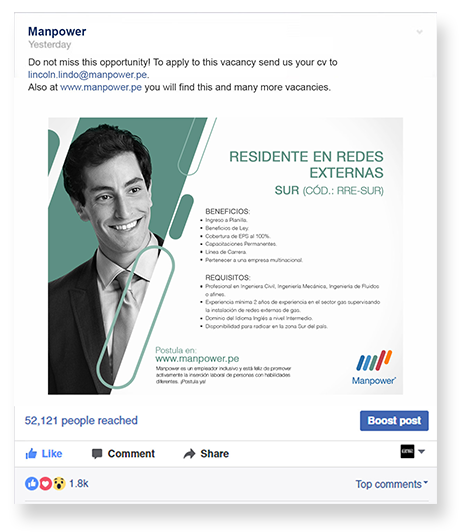Screen dimensions: 470x532
Task: Open the 1.8k reactions count
Action: 79,483
